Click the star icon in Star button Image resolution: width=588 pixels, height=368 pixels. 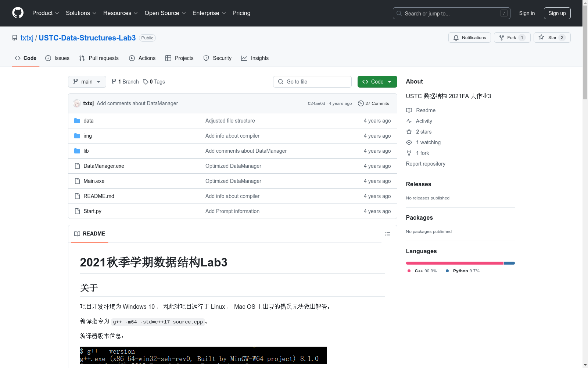541,37
